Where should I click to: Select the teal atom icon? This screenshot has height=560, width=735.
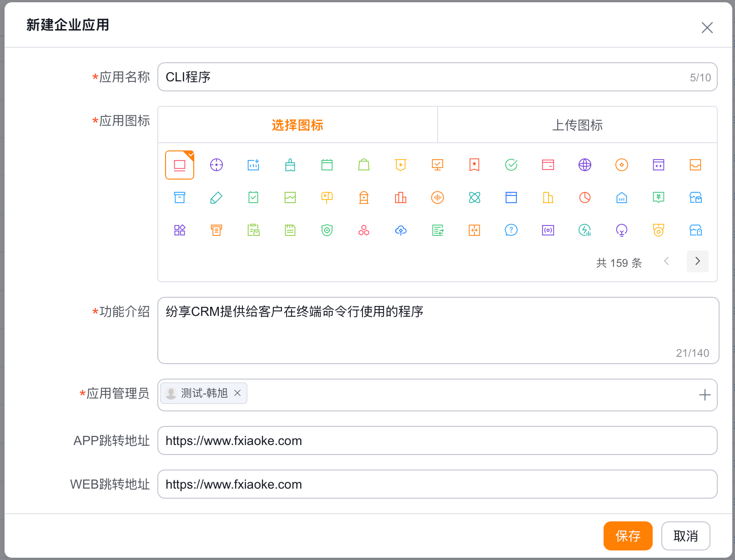point(474,197)
